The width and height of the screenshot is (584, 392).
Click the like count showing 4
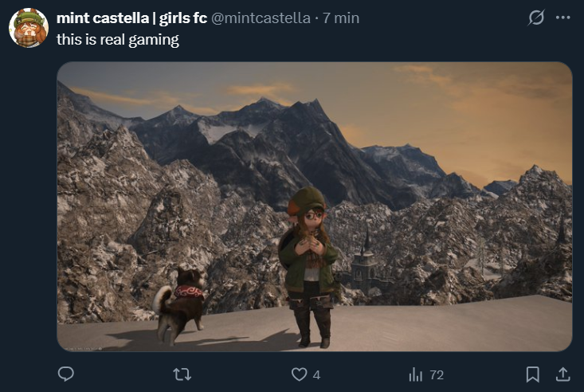click(316, 374)
